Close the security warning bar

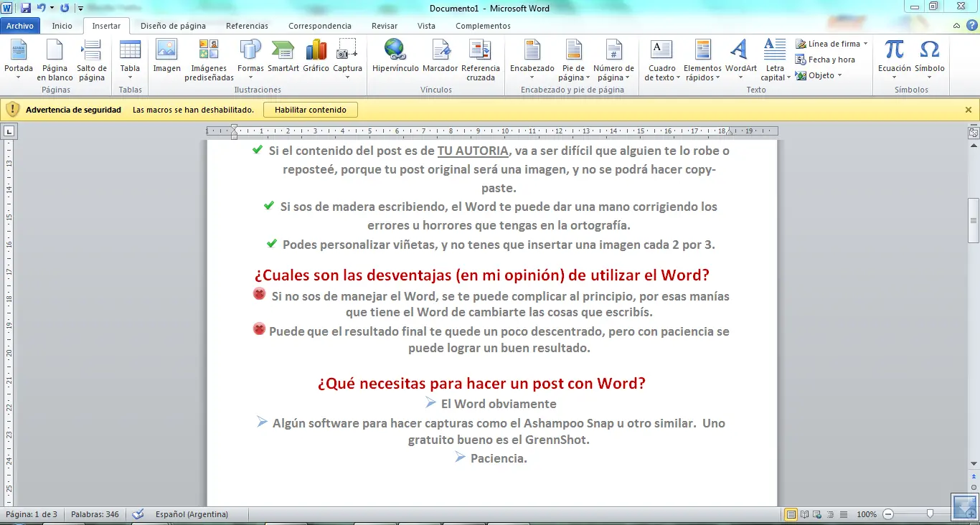(x=969, y=110)
